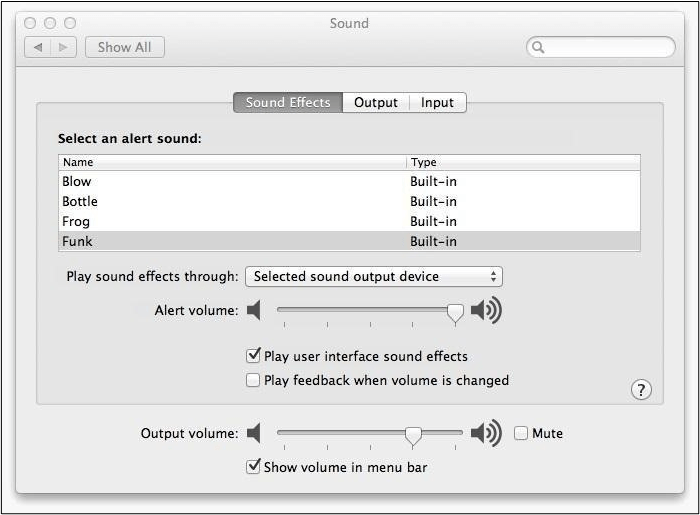Select the Funk alert sound
700x515 pixels.
[350, 241]
